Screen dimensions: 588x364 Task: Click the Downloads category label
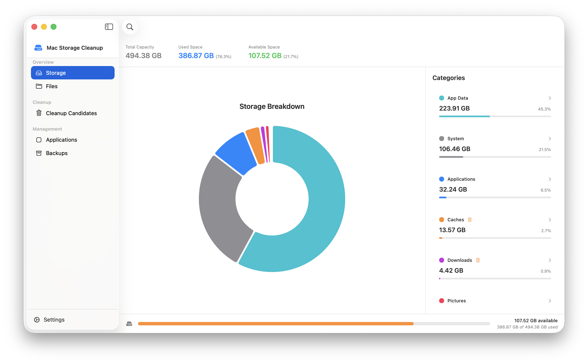point(459,260)
